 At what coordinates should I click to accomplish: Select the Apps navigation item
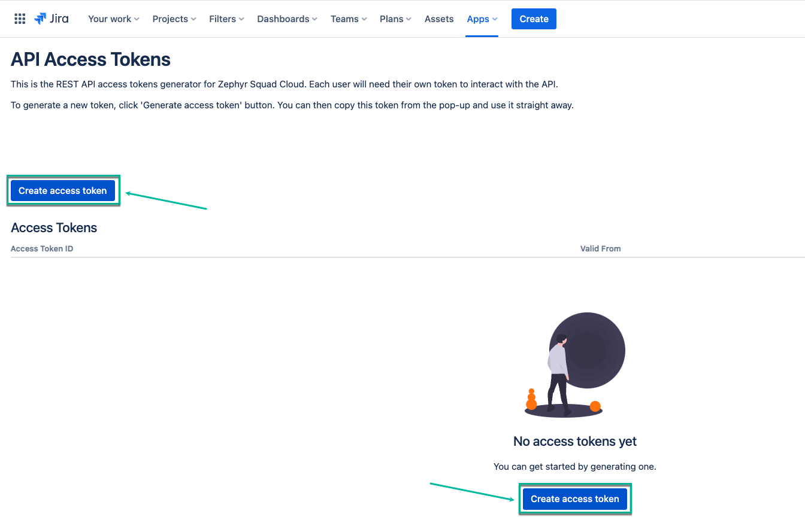tap(477, 19)
